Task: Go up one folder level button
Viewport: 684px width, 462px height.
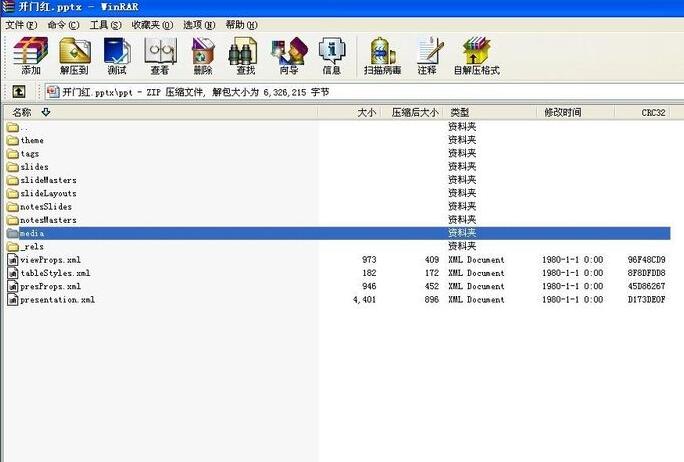Action: click(18, 92)
